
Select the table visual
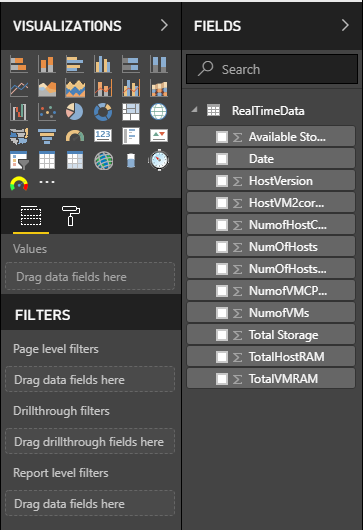(47, 160)
